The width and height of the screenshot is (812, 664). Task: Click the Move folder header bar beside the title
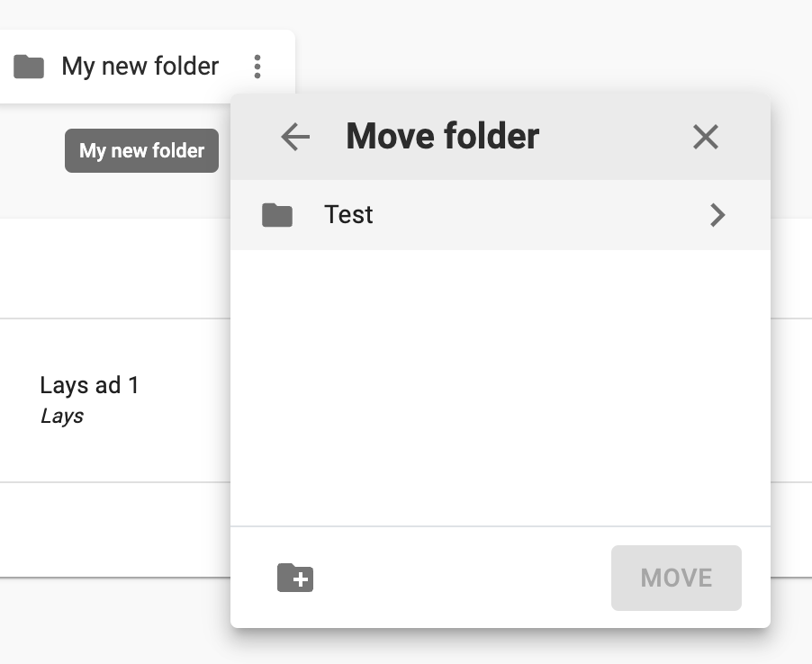click(x=615, y=137)
